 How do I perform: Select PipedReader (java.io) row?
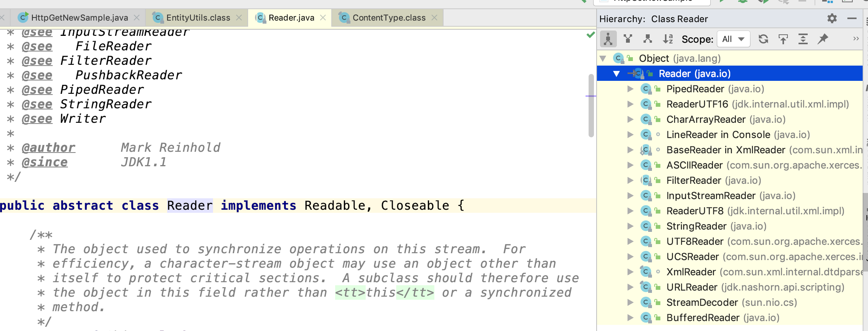(730, 89)
